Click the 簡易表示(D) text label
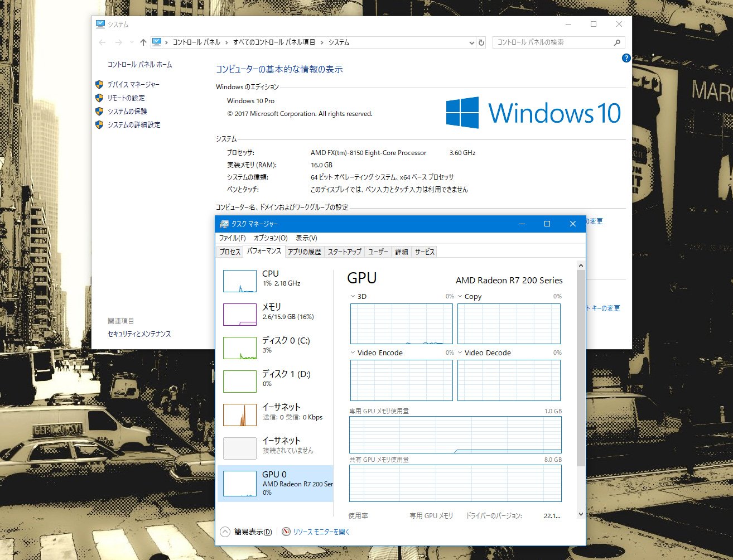This screenshot has height=560, width=733. 253,532
